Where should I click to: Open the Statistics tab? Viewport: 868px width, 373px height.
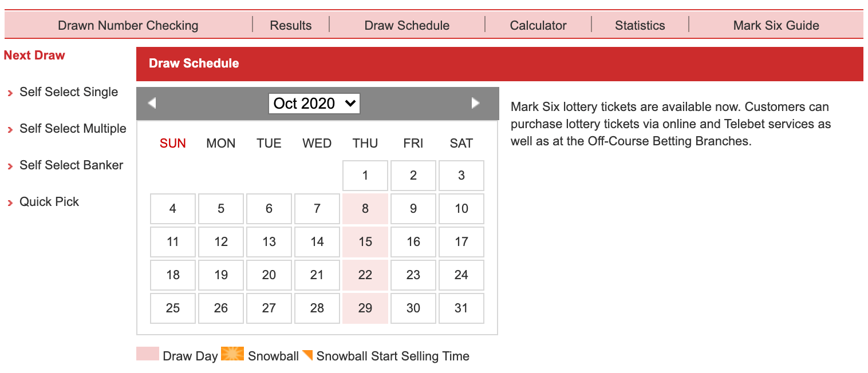pyautogui.click(x=640, y=26)
